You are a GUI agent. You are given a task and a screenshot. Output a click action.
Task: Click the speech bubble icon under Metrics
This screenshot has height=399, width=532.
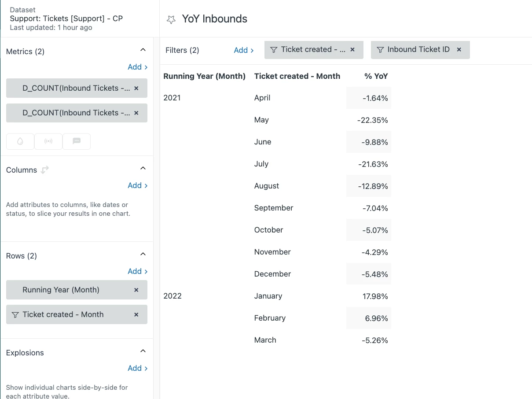[77, 141]
